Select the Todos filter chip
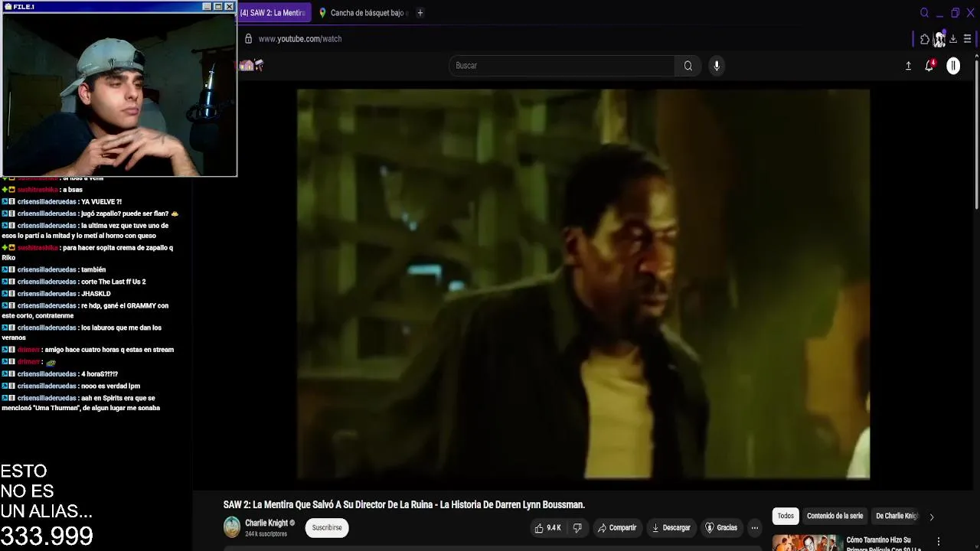Viewport: 980px width, 551px height. click(786, 517)
